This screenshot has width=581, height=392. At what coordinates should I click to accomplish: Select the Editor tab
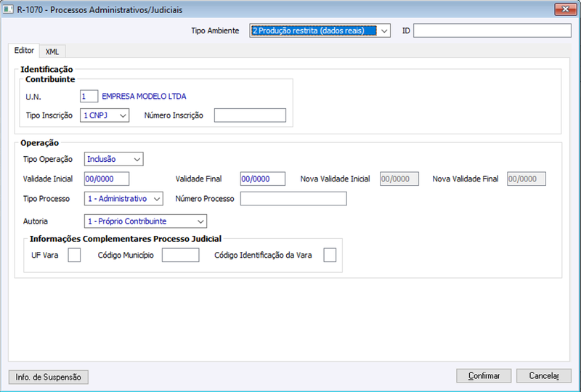pyautogui.click(x=24, y=50)
